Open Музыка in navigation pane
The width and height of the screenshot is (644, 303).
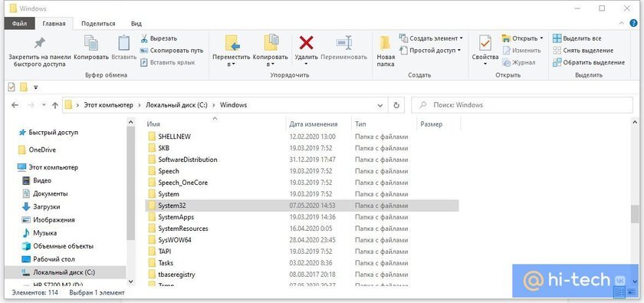tap(39, 233)
